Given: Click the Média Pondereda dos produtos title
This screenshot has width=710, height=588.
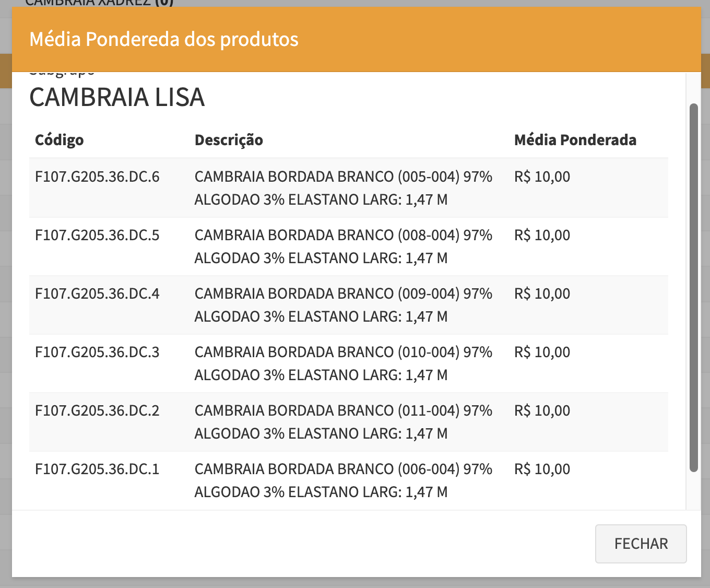Looking at the screenshot, I should (x=164, y=40).
